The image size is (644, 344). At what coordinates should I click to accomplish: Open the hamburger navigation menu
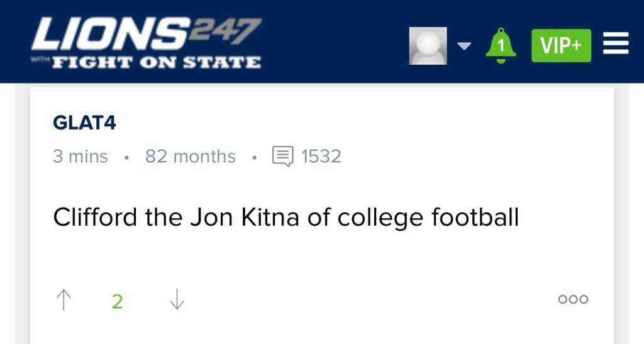pos(616,44)
